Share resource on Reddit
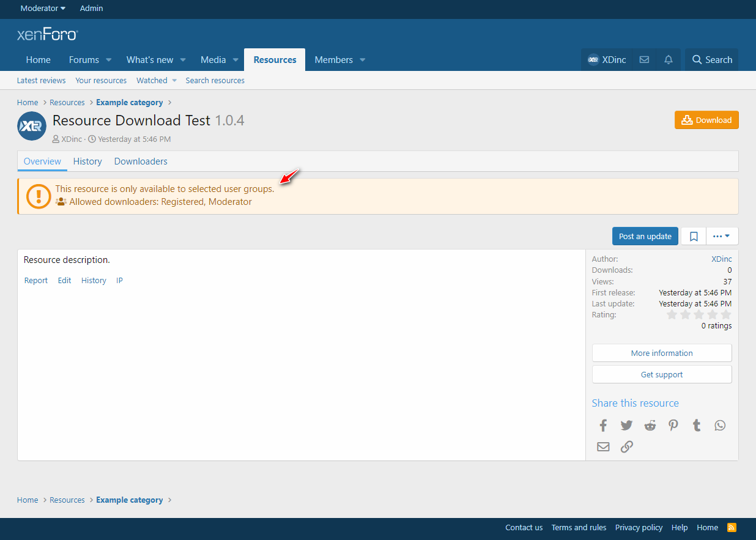This screenshot has width=756, height=540. (650, 426)
